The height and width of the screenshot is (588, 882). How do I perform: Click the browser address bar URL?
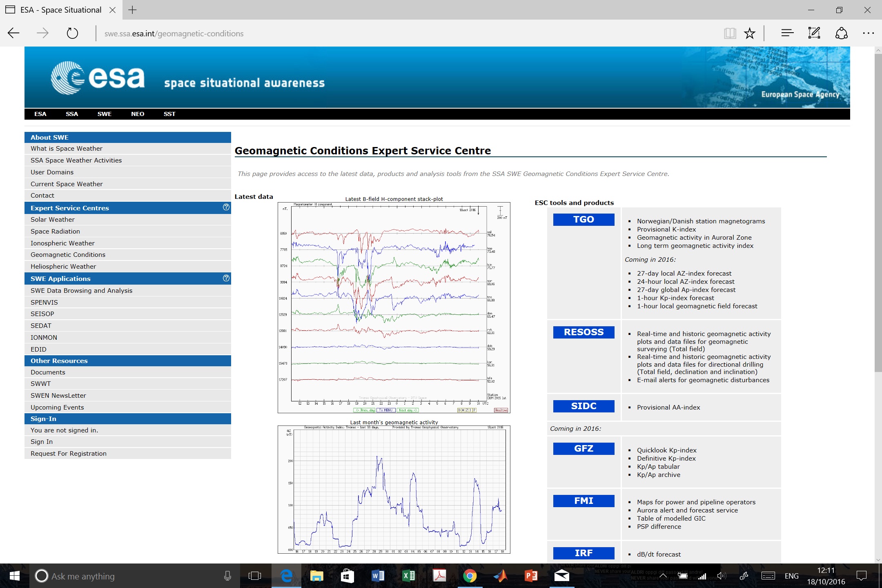[174, 33]
